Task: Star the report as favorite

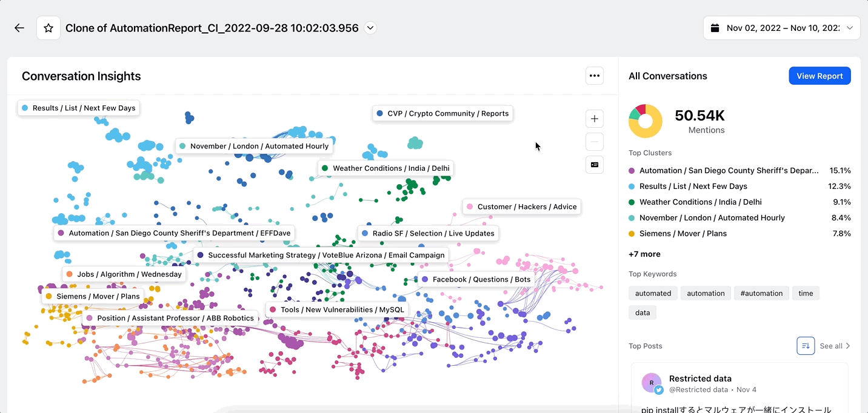Action: click(48, 28)
